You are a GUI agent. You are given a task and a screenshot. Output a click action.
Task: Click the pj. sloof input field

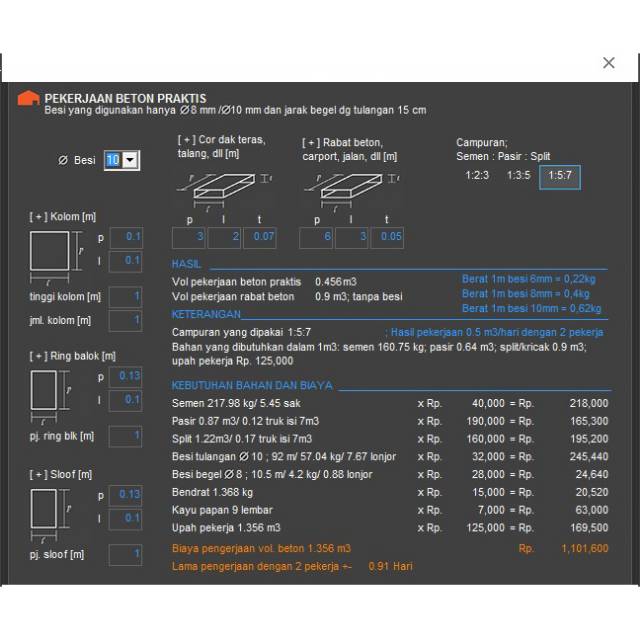(125, 555)
